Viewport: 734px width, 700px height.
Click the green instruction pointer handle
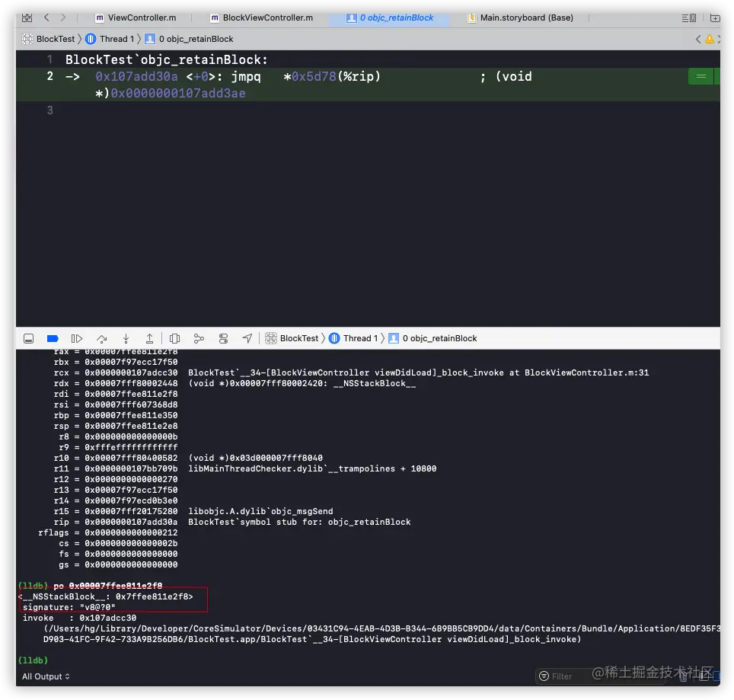700,76
